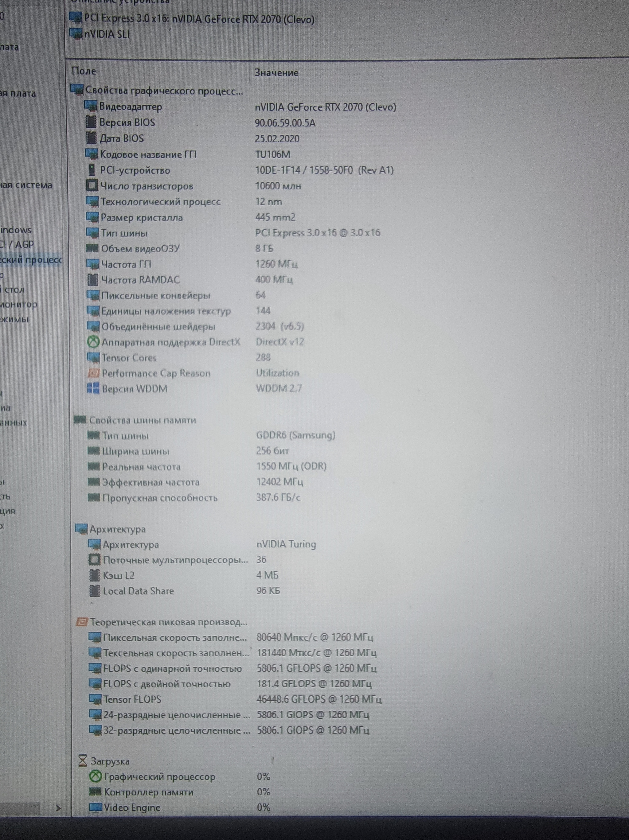Click the icon beside Performance Cap Reason

click(93, 373)
